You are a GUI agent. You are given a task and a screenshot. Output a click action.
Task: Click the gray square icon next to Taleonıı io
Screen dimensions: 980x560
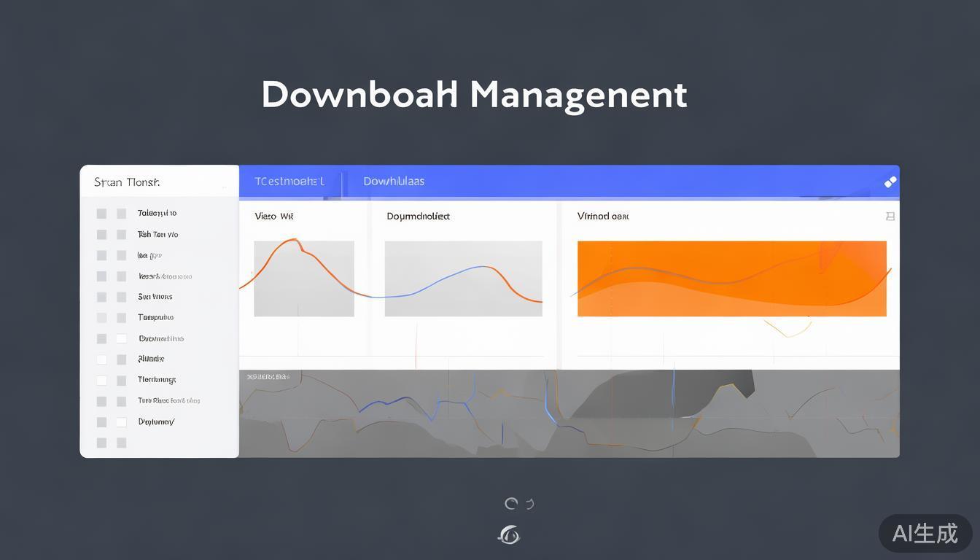(121, 214)
